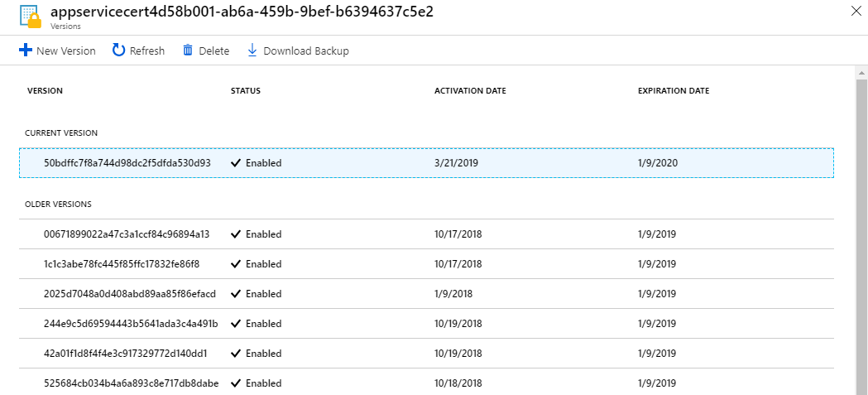This screenshot has width=868, height=395.
Task: Click the Delete trash can icon
Action: (188, 51)
